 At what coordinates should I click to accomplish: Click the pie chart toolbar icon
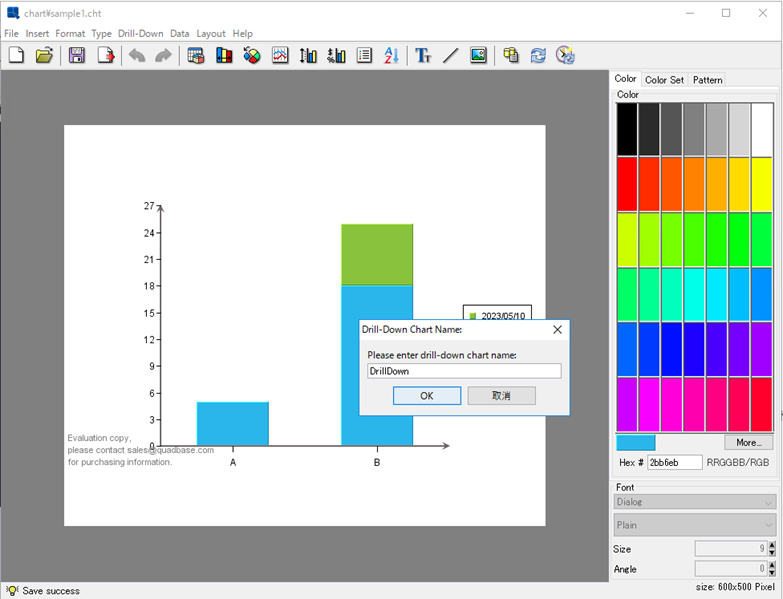tap(252, 56)
